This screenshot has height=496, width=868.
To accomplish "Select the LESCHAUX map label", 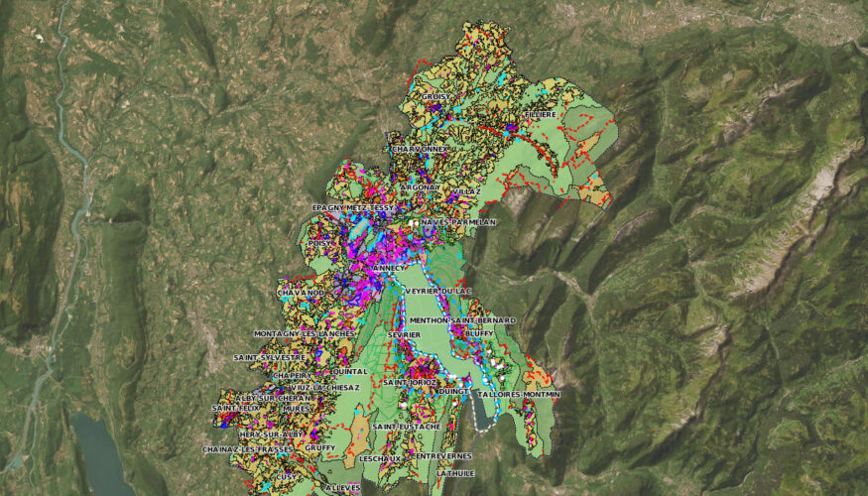I will pyautogui.click(x=380, y=459).
